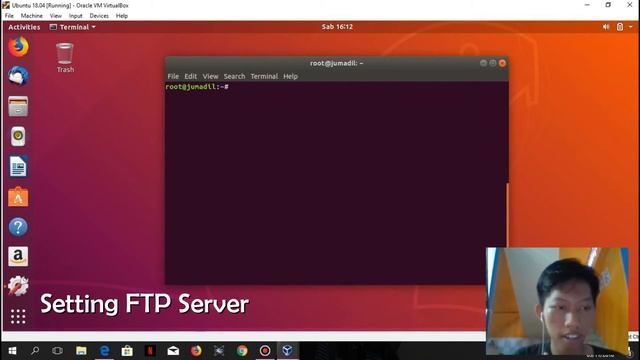Open VirtualBox View menu

coord(56,16)
